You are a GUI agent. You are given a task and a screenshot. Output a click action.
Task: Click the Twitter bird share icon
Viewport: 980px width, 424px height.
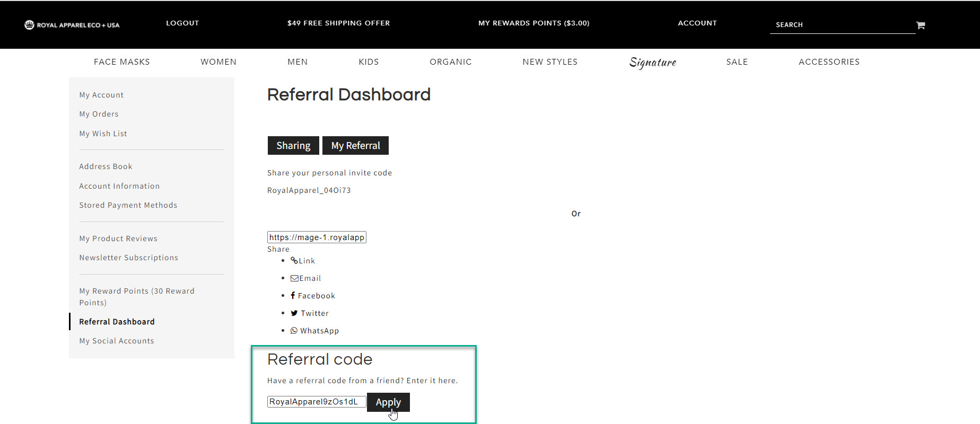[294, 313]
